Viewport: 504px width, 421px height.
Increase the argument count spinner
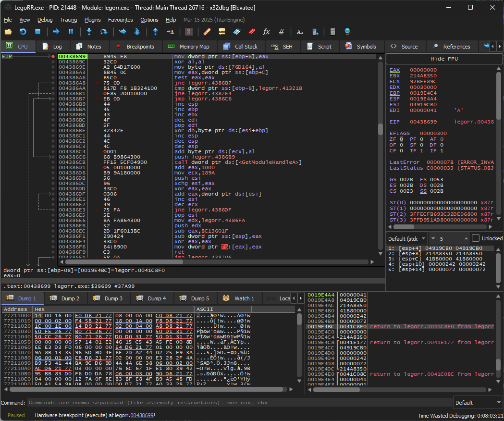tap(466, 239)
